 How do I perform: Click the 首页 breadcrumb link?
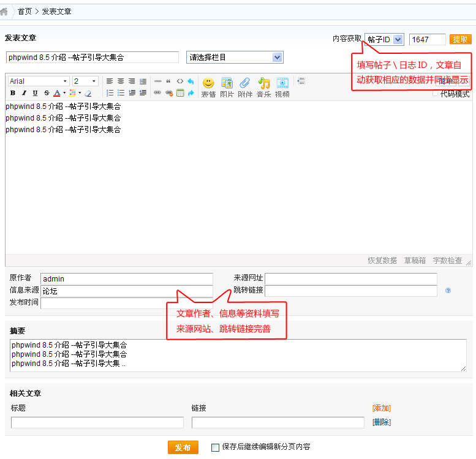pyautogui.click(x=25, y=12)
